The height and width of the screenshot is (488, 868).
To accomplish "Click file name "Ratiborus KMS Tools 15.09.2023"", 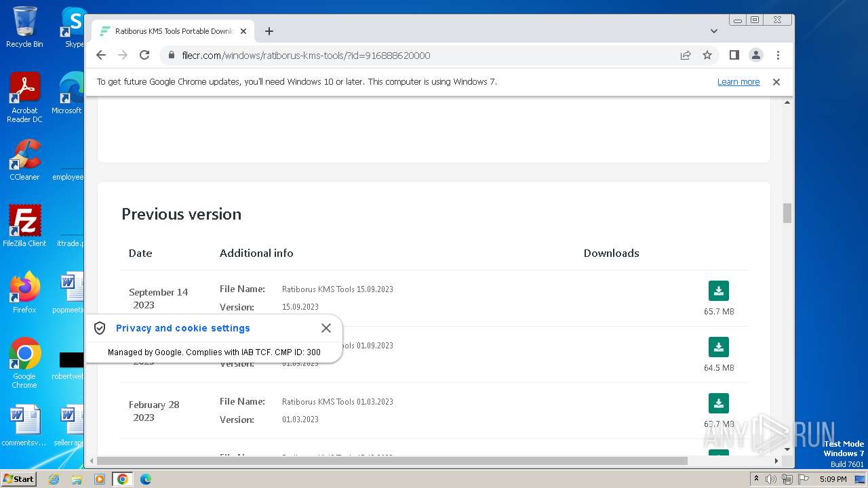I will (338, 289).
